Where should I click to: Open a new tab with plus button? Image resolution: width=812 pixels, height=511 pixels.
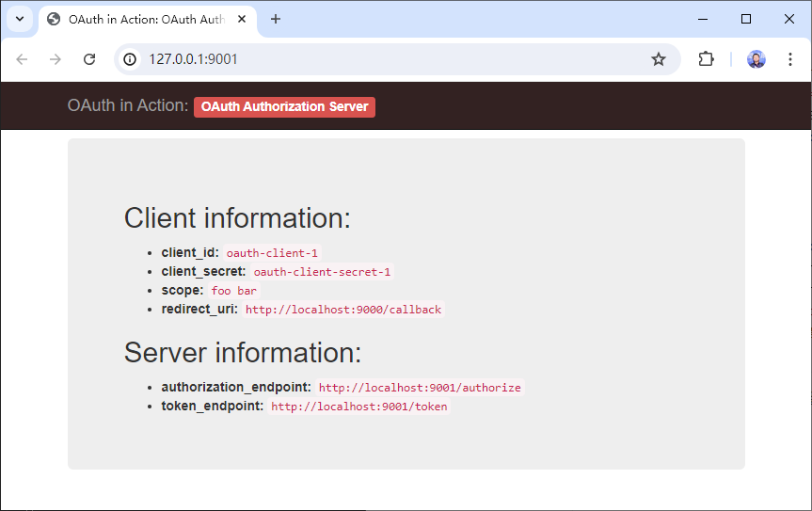coord(276,19)
